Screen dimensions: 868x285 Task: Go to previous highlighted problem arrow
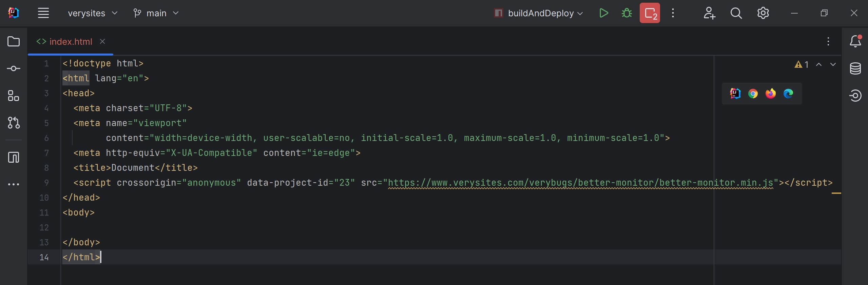[819, 64]
